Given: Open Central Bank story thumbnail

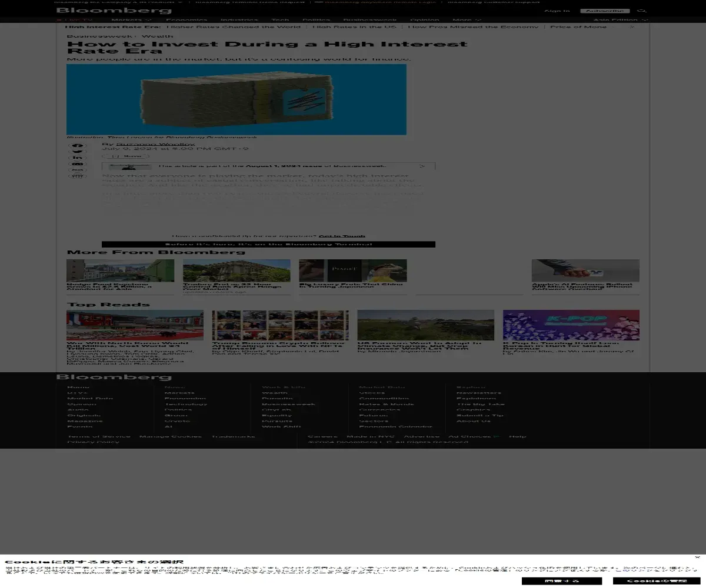Looking at the screenshot, I should [237, 270].
